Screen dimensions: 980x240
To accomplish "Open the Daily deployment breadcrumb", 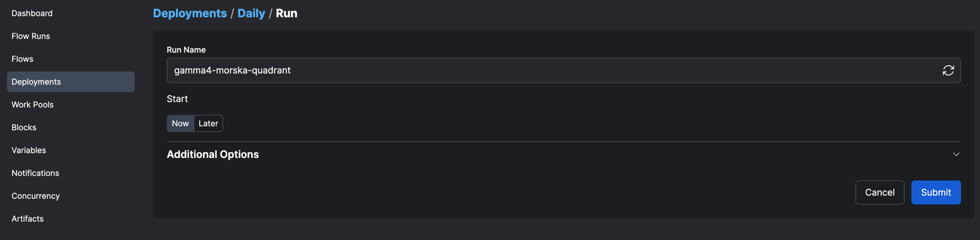I will (x=251, y=13).
